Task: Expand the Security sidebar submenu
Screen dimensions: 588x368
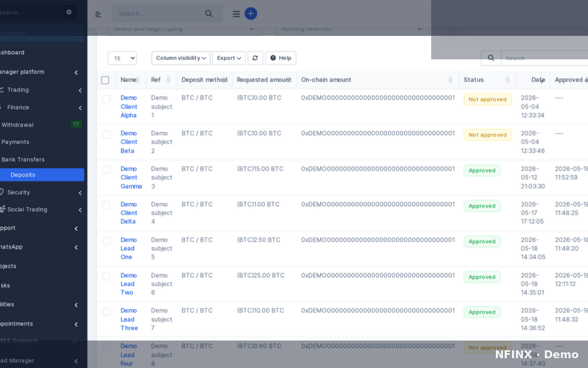Action: click(x=80, y=193)
